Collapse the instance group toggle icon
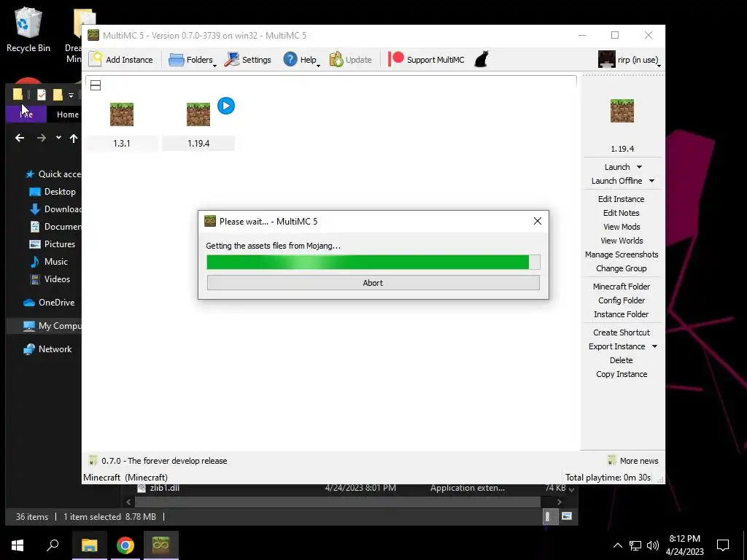The image size is (747, 560). [x=96, y=86]
